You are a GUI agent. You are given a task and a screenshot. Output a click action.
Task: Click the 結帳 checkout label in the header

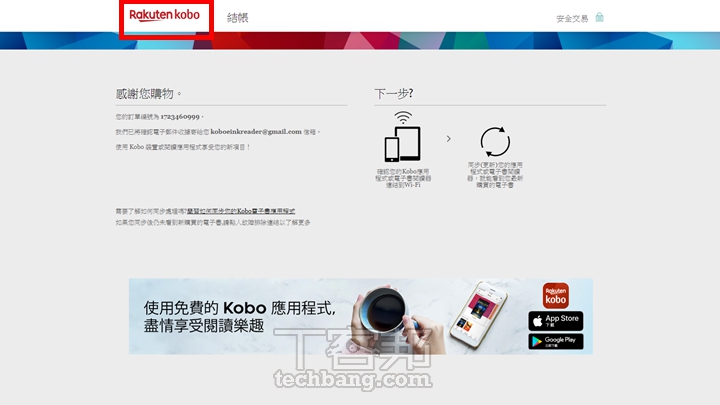237,18
